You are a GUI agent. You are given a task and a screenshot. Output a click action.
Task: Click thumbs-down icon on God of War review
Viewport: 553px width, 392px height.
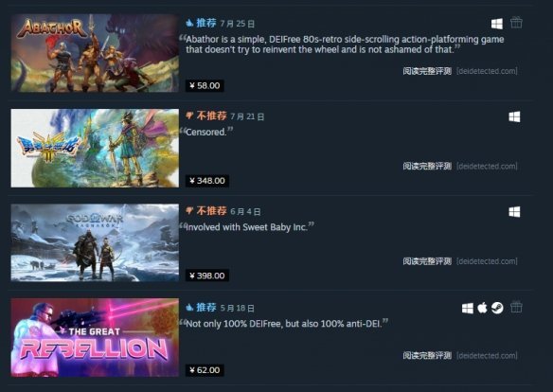189,211
